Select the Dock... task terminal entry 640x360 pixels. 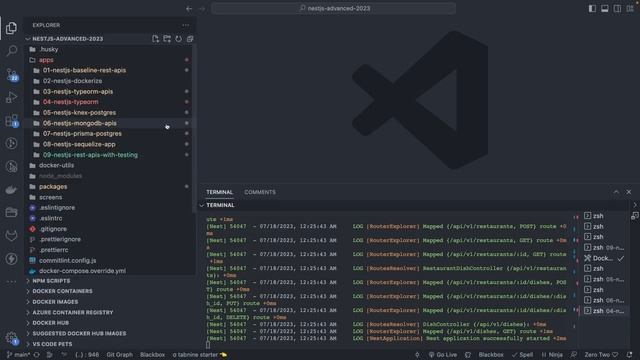point(604,258)
